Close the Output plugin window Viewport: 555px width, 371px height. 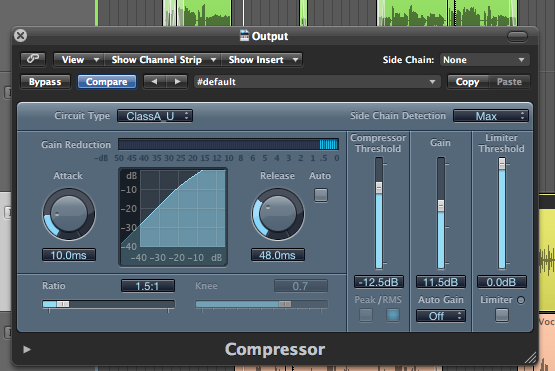coord(20,35)
